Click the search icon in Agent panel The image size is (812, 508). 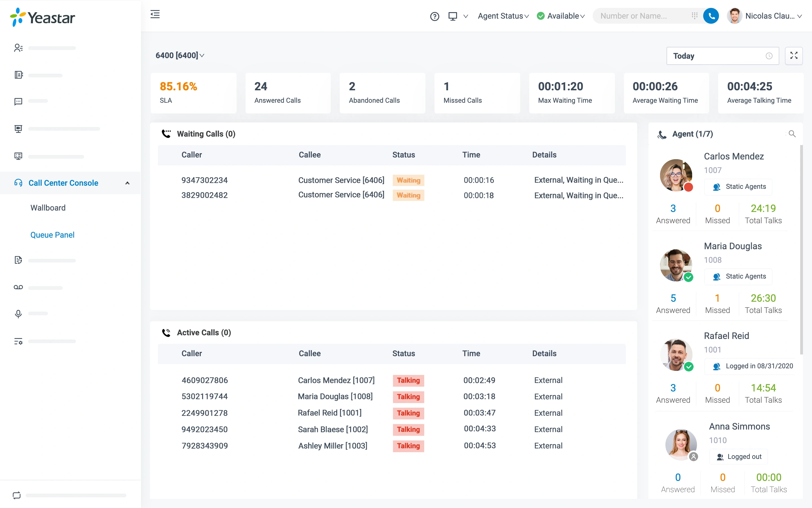pos(792,134)
